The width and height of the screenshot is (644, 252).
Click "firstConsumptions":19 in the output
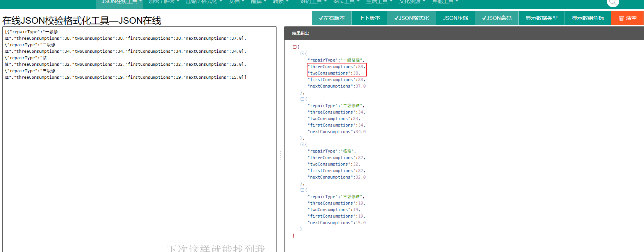coord(337,216)
